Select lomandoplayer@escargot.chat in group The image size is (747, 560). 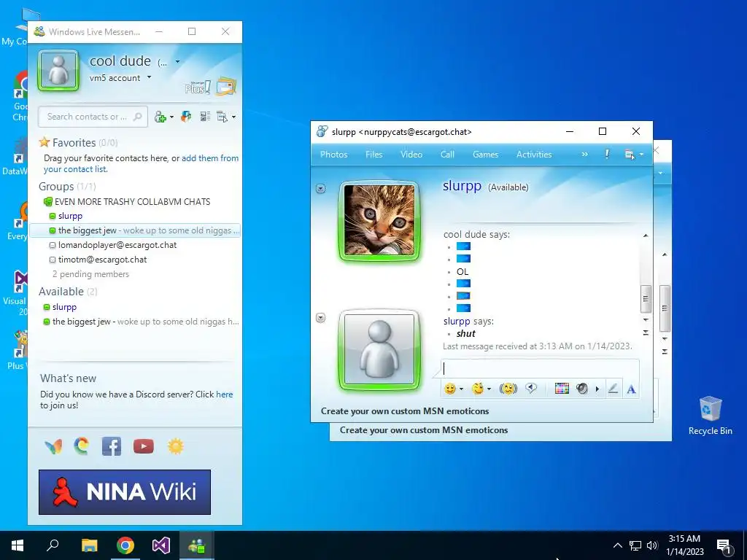click(x=117, y=245)
